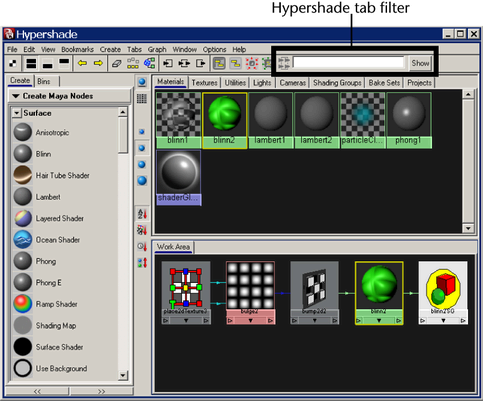This screenshot has width=483, height=401.
Task: Click the Anisotropic shader icon
Action: pos(23,132)
